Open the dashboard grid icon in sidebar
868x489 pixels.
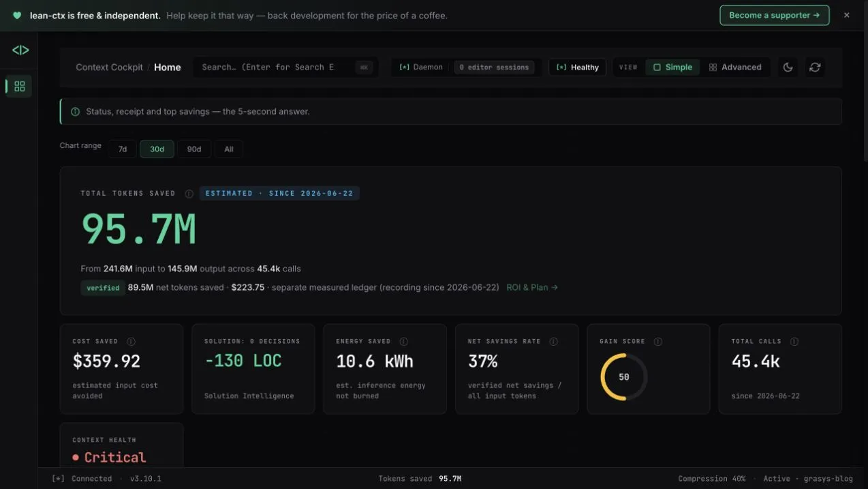click(x=19, y=86)
